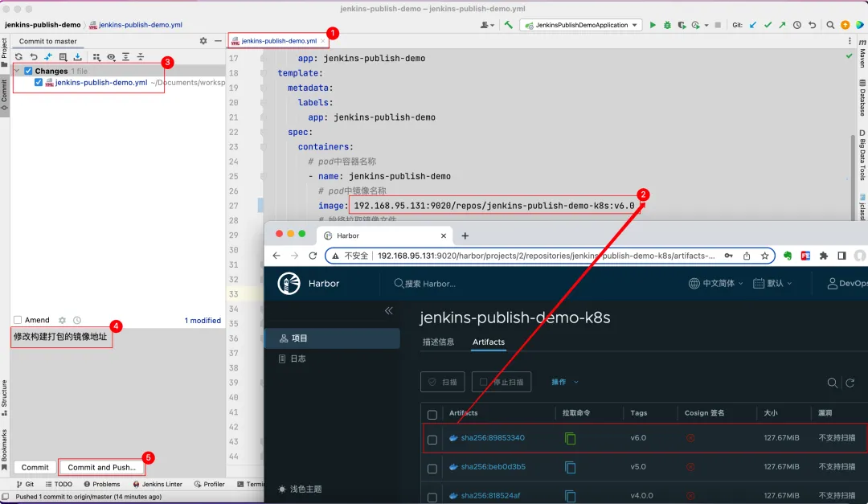Copy pull command for v5.0 artifact
This screenshot has width=868, height=504.
click(x=570, y=467)
